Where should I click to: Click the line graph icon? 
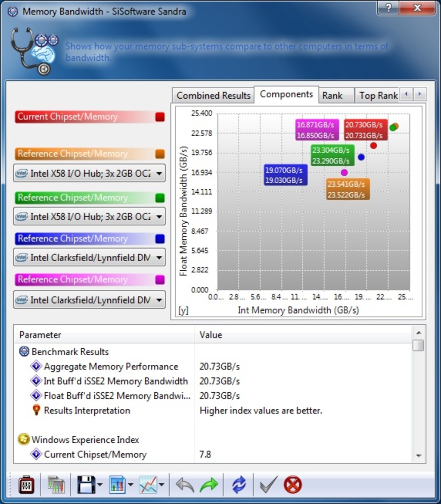(148, 485)
